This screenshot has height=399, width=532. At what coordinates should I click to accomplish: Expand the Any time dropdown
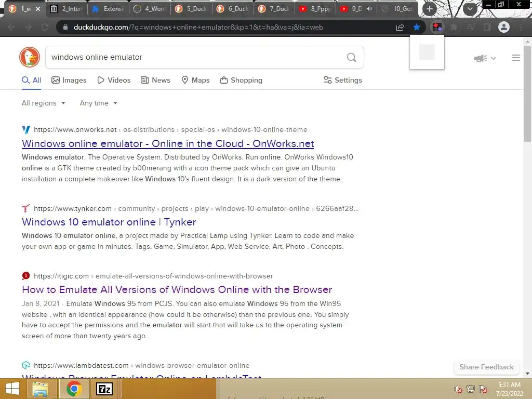pyautogui.click(x=98, y=103)
